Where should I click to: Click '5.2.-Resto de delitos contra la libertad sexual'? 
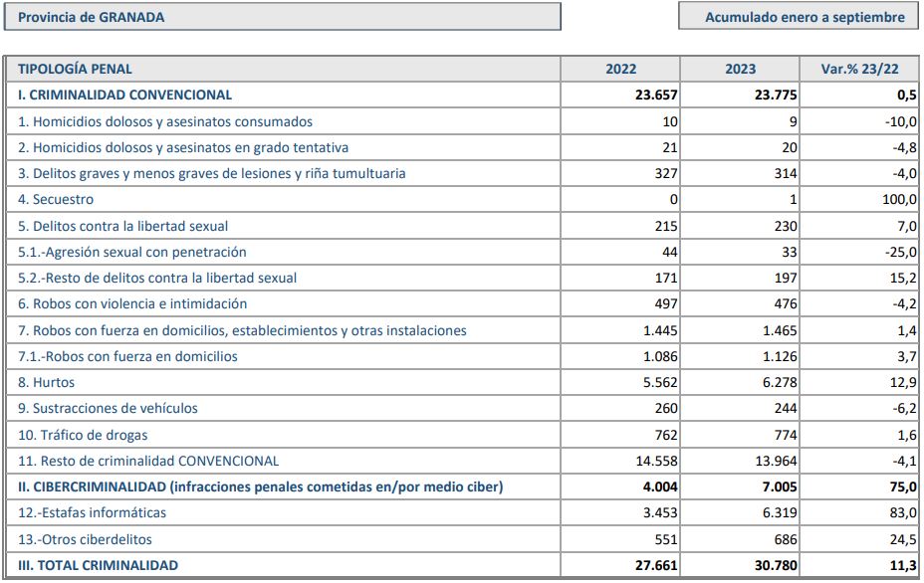click(157, 278)
